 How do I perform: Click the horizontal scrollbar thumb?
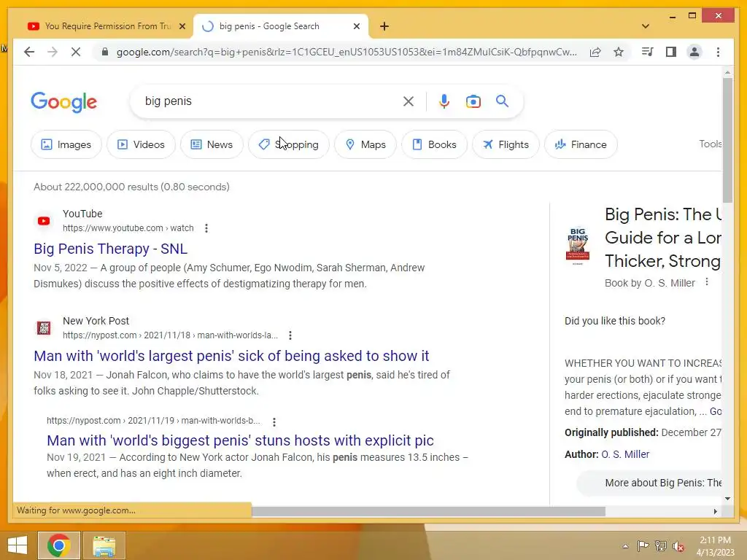click(428, 511)
